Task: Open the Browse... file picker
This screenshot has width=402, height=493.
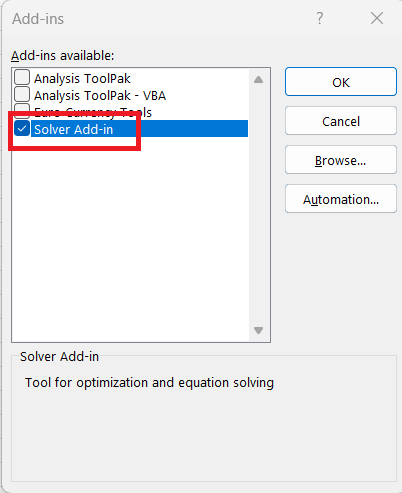Action: 341,160
